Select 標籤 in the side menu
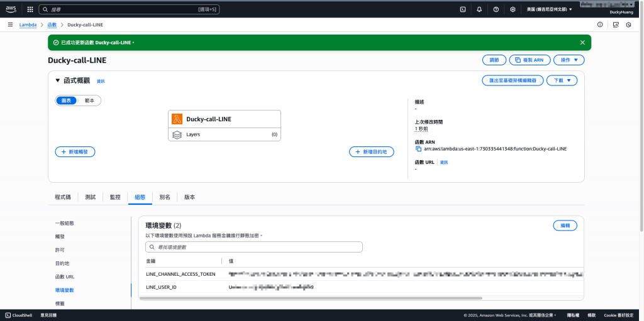Viewport: 644px width, 321px height. tap(60, 303)
